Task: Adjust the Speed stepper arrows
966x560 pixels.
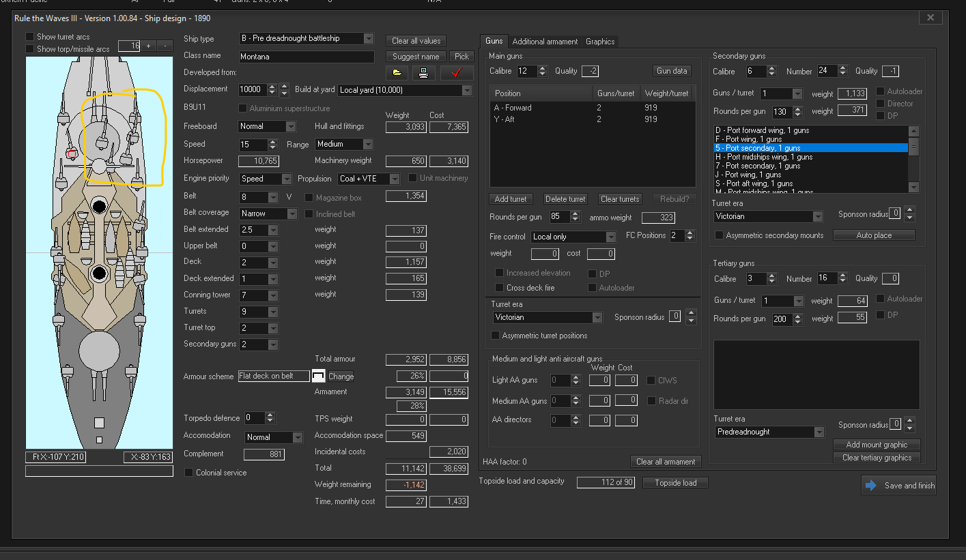Action: pos(273,145)
